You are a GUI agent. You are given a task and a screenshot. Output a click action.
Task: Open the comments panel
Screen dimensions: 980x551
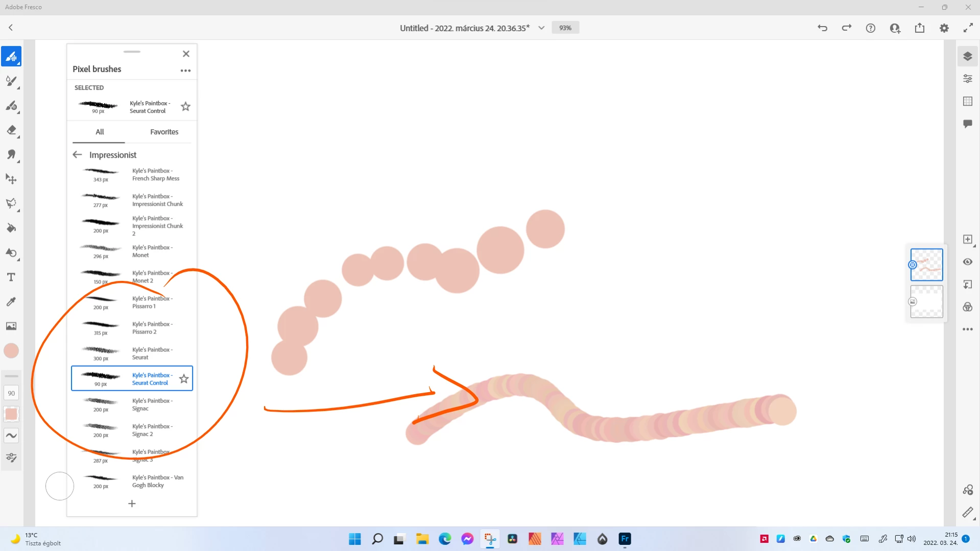pyautogui.click(x=968, y=124)
